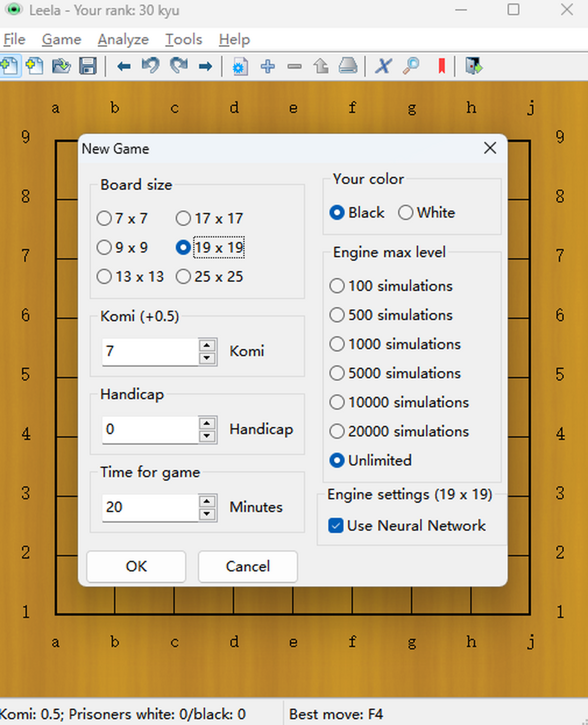Set engine level to 100 simulations
The image size is (588, 725).
coord(391,286)
